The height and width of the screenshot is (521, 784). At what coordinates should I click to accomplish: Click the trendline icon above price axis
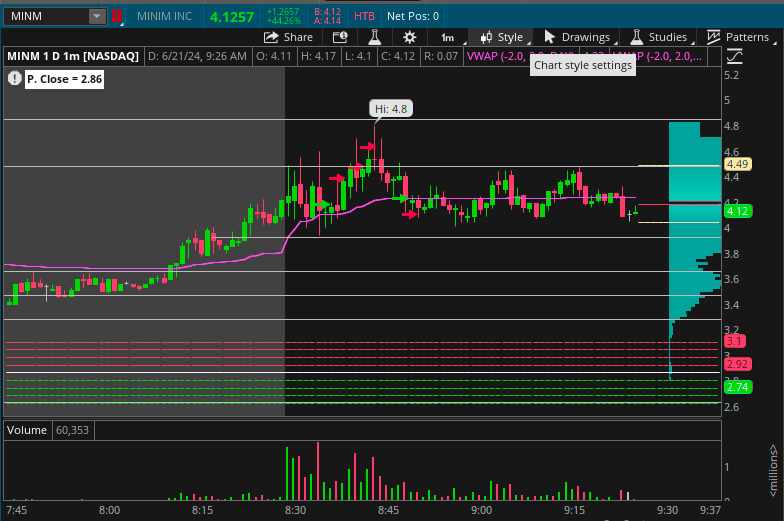click(x=734, y=56)
